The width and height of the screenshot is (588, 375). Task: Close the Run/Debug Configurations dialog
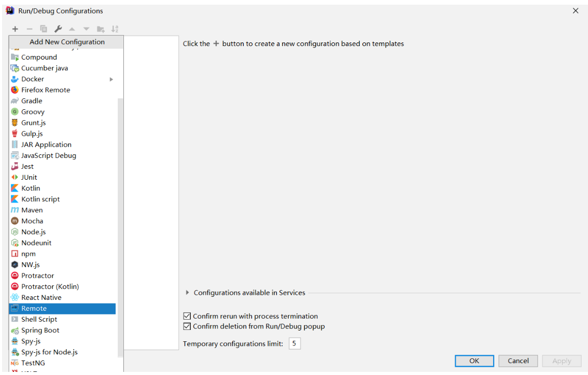(575, 11)
